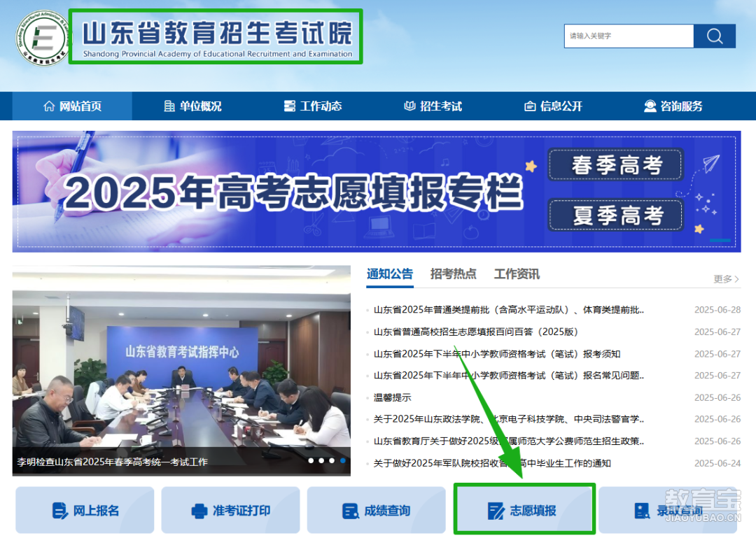Click the date beside 百问百答 notice
This screenshot has width=756, height=538.
click(x=717, y=332)
